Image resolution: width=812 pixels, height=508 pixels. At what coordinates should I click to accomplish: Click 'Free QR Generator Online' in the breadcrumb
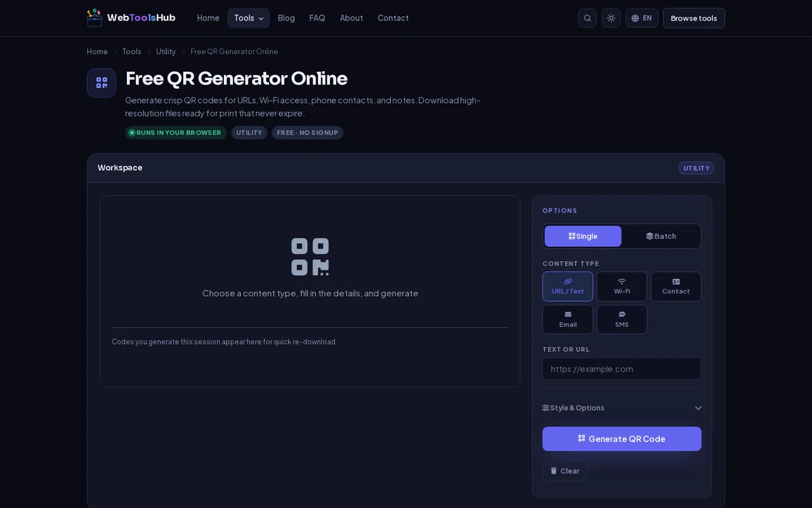tap(234, 51)
